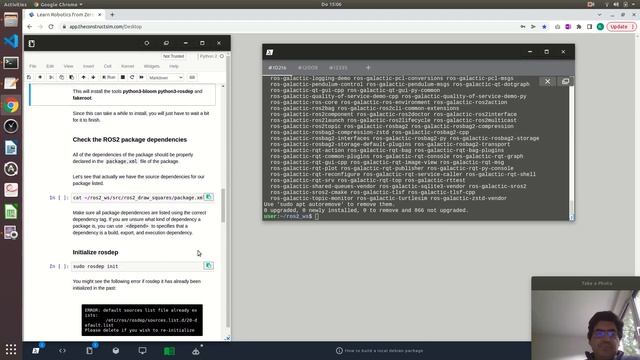The image size is (640, 360).
Task: Open the notebook document icon in bottom toolbar
Action: (x=89, y=351)
